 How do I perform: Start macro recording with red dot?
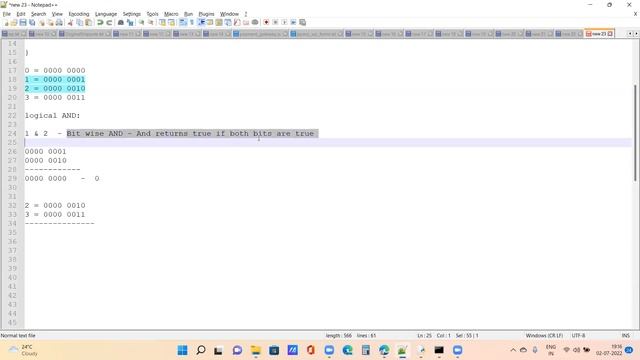pos(266,22)
